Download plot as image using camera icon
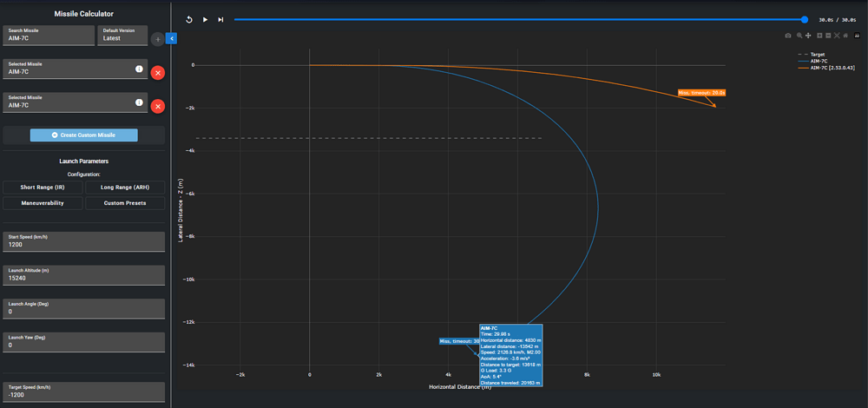The image size is (868, 408). point(788,36)
